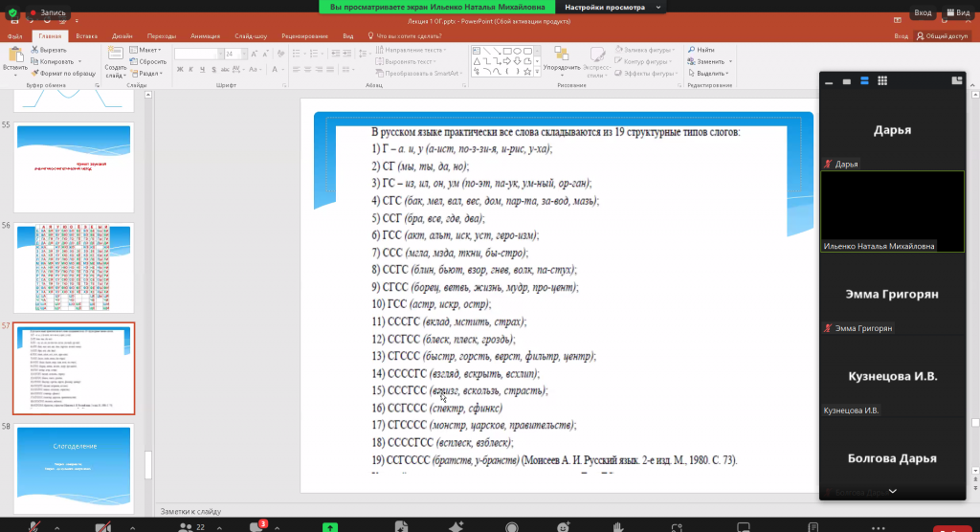This screenshot has width=980, height=532.
Task: Click the Zoom Вид button at top right
Action: [958, 12]
